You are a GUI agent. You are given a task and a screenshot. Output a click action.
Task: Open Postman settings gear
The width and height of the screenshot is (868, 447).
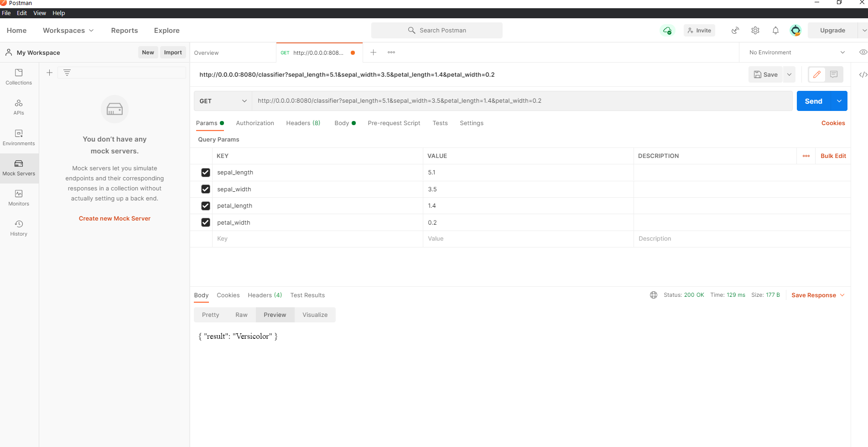tap(755, 30)
